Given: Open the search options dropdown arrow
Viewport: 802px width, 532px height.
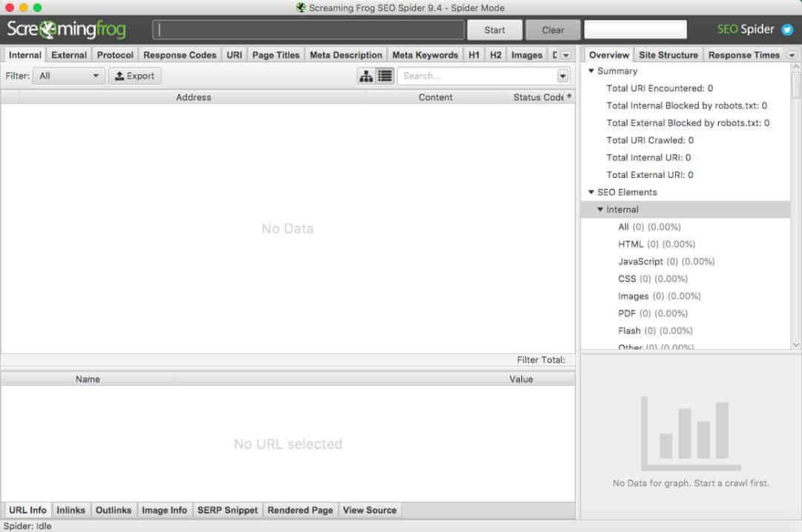Looking at the screenshot, I should [x=563, y=76].
